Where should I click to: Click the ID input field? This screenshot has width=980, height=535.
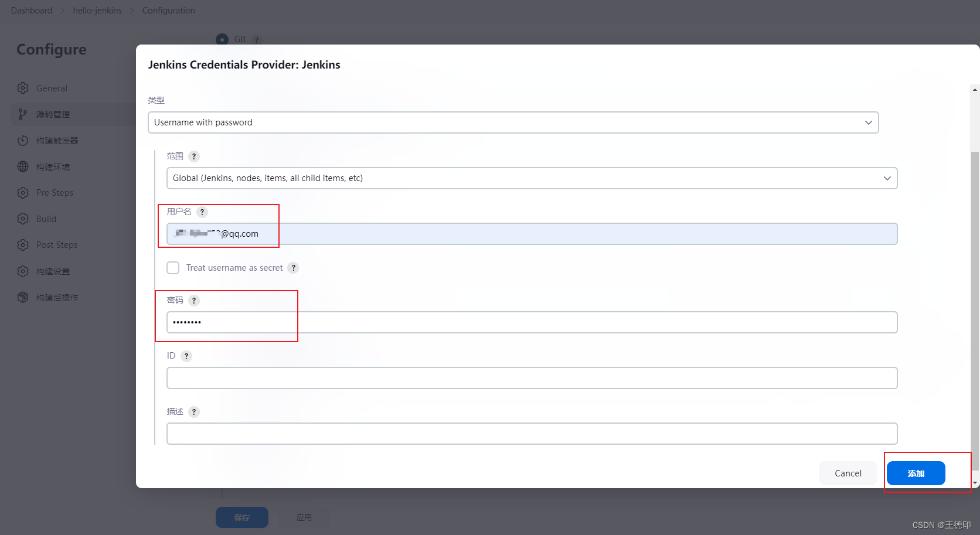(x=532, y=378)
